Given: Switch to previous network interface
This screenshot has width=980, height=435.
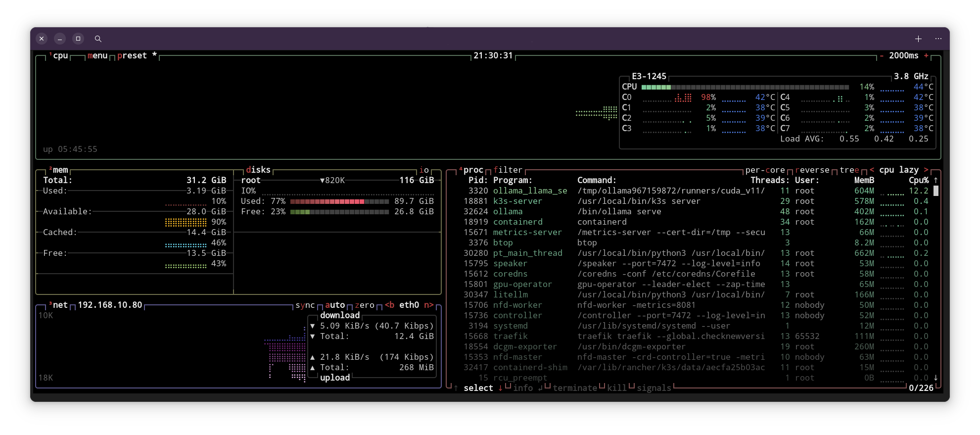Looking at the screenshot, I should [x=389, y=305].
